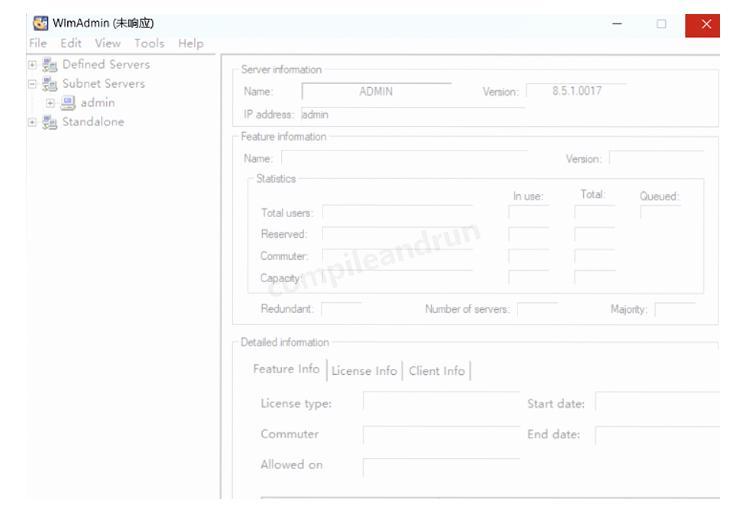This screenshot has width=746, height=514.
Task: Click the License type field
Action: coord(441,403)
